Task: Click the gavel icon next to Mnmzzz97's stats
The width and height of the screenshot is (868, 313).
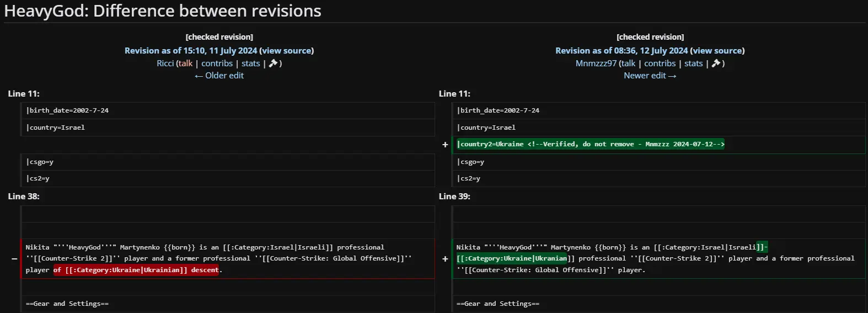Action: pyautogui.click(x=716, y=63)
